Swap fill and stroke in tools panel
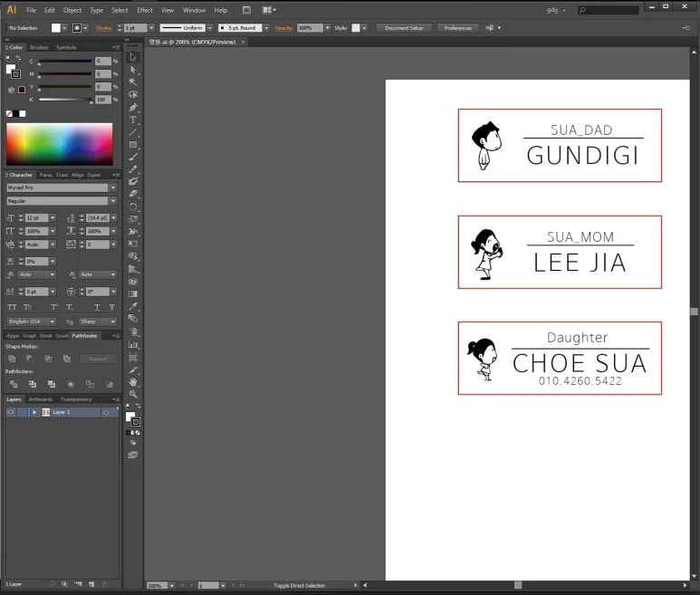 coord(138,406)
